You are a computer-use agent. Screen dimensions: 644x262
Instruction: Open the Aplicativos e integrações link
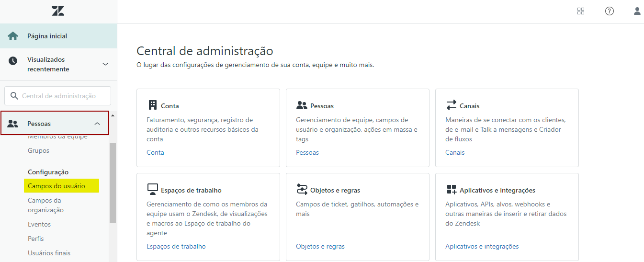pyautogui.click(x=482, y=246)
